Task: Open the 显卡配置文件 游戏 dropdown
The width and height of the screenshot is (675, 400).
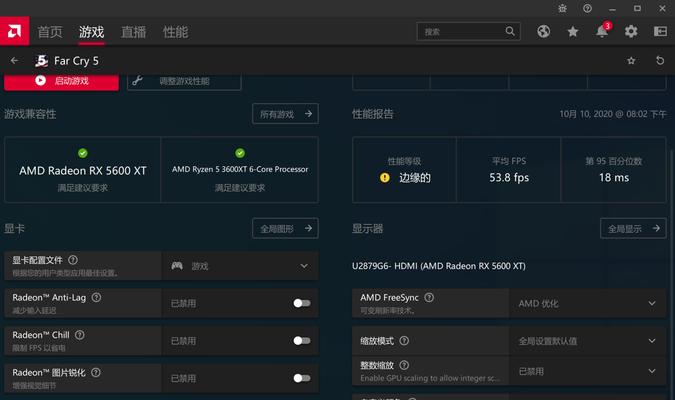Action: pos(240,266)
